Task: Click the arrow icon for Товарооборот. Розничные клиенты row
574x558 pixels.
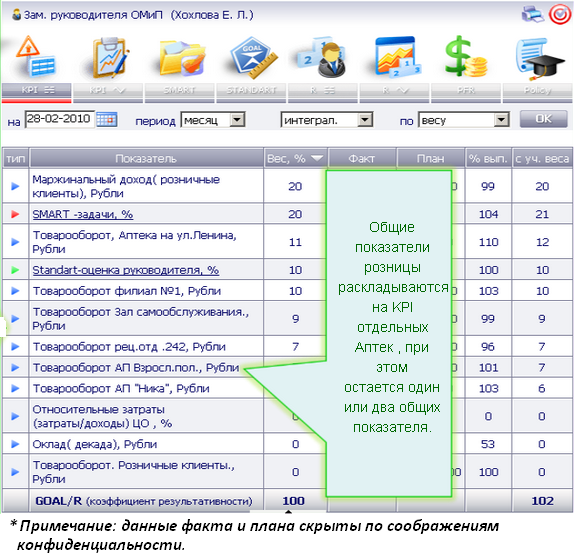Action: pos(15,472)
